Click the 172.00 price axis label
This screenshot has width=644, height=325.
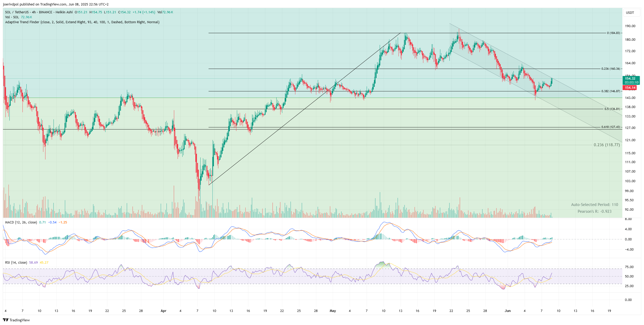tap(630, 51)
